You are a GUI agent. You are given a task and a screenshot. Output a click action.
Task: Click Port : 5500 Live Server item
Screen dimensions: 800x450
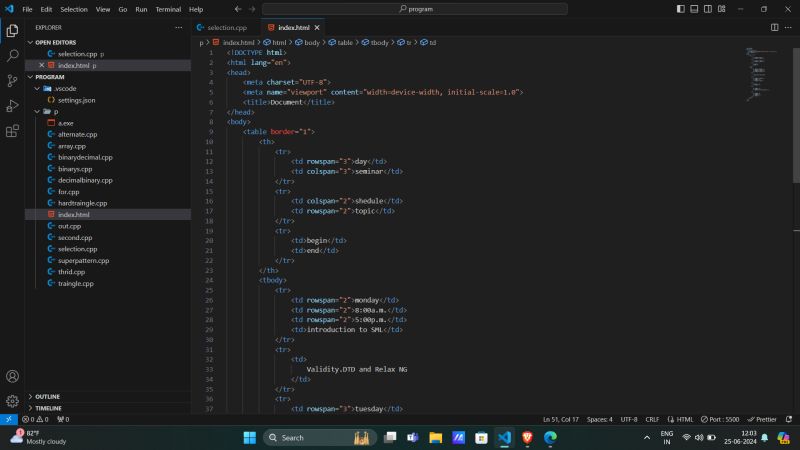[x=720, y=419]
